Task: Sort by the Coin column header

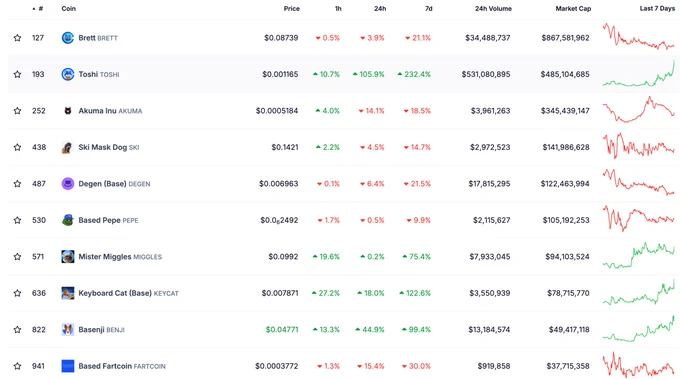Action: (69, 8)
